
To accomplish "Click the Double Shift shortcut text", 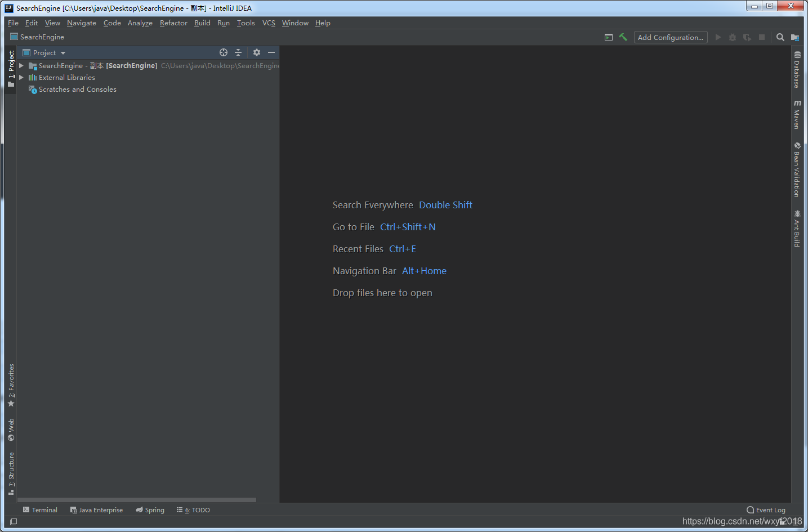I will click(445, 205).
